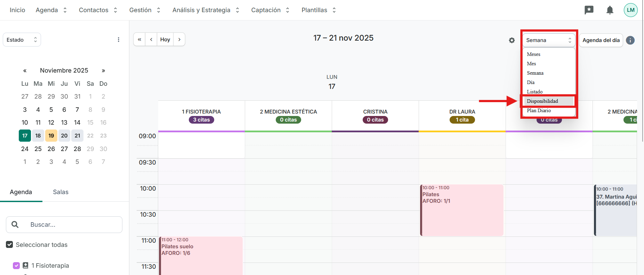
Task: Open calendar settings gear icon
Action: click(x=512, y=40)
